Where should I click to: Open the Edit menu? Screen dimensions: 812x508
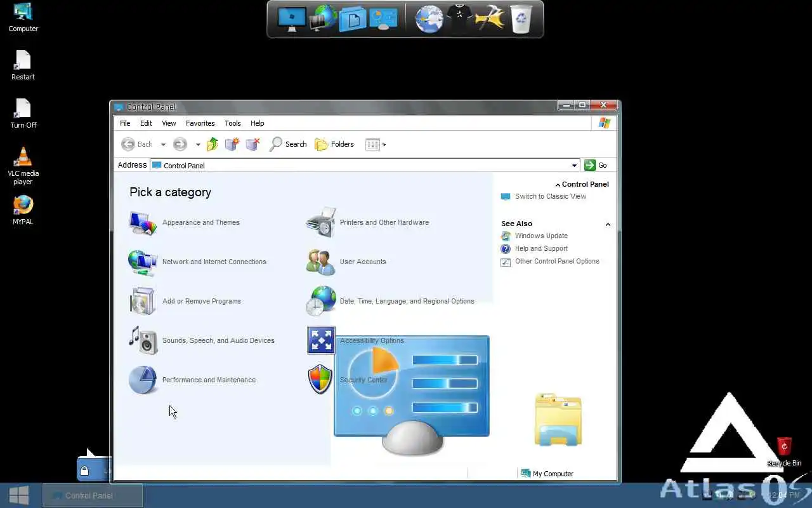[146, 123]
